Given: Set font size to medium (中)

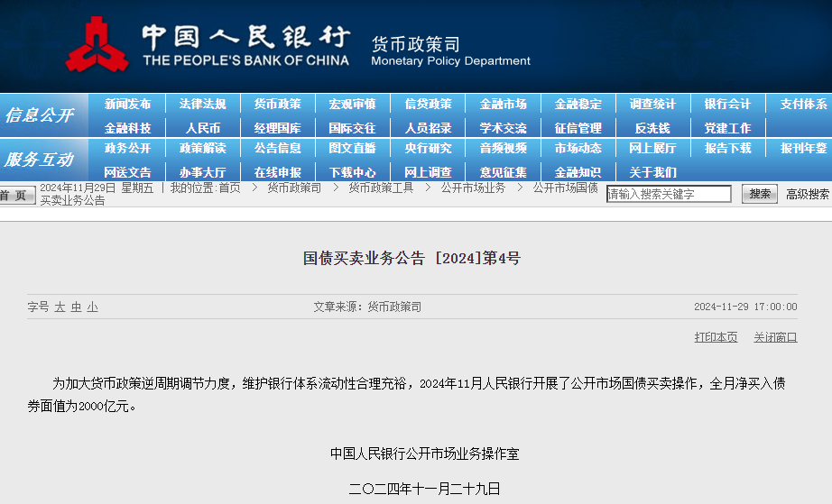Looking at the screenshot, I should 76,307.
